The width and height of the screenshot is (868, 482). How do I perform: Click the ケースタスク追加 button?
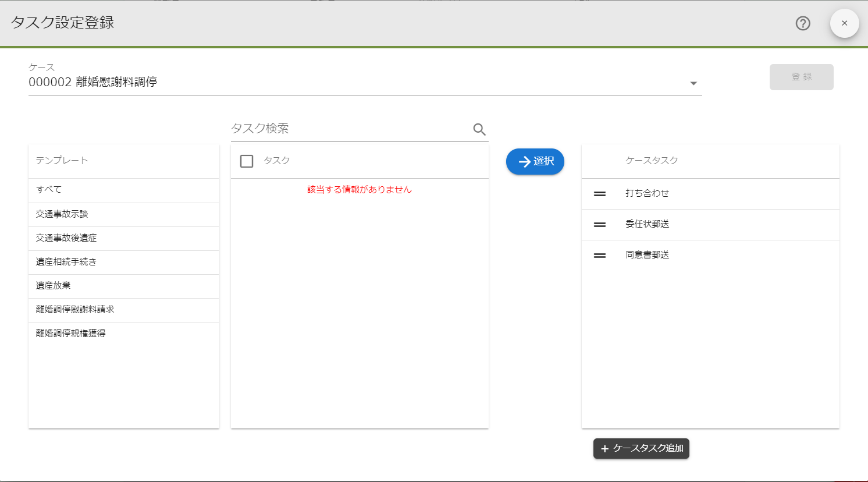click(x=641, y=448)
